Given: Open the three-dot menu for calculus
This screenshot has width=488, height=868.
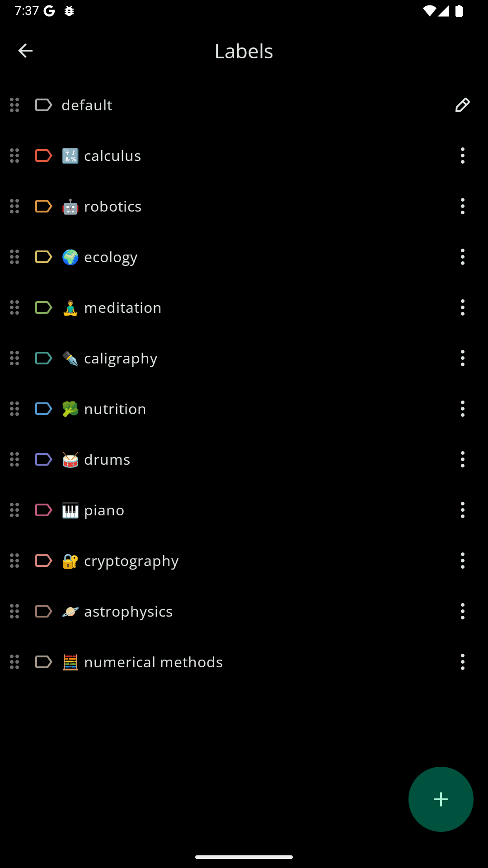Looking at the screenshot, I should [x=462, y=156].
